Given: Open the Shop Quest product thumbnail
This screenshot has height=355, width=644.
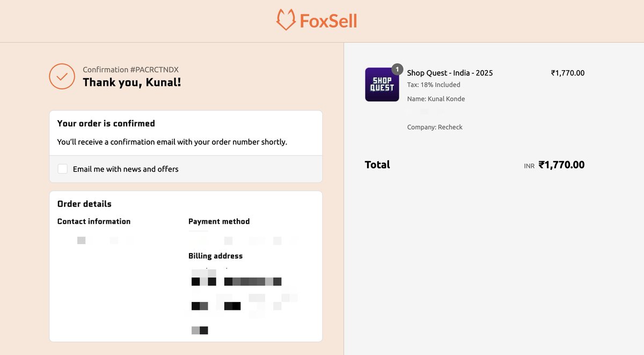Looking at the screenshot, I should click(382, 85).
